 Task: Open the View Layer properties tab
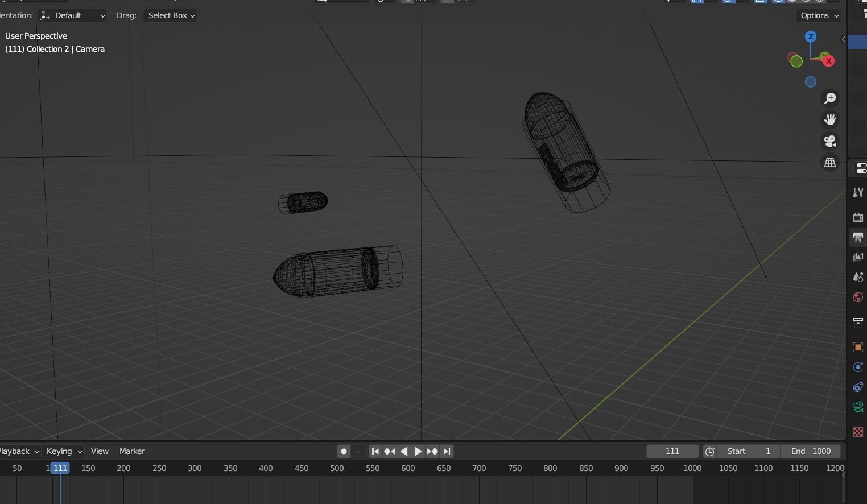coord(858,257)
